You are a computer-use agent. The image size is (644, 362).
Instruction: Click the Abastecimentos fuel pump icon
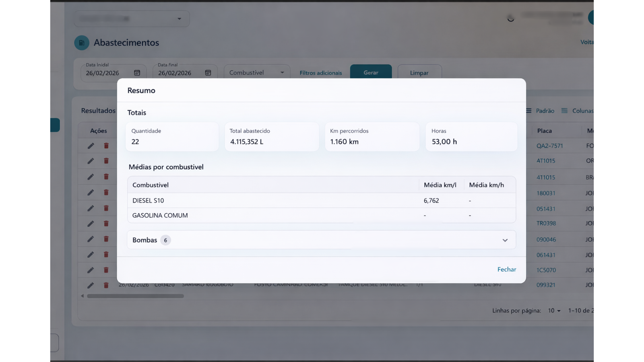click(82, 43)
